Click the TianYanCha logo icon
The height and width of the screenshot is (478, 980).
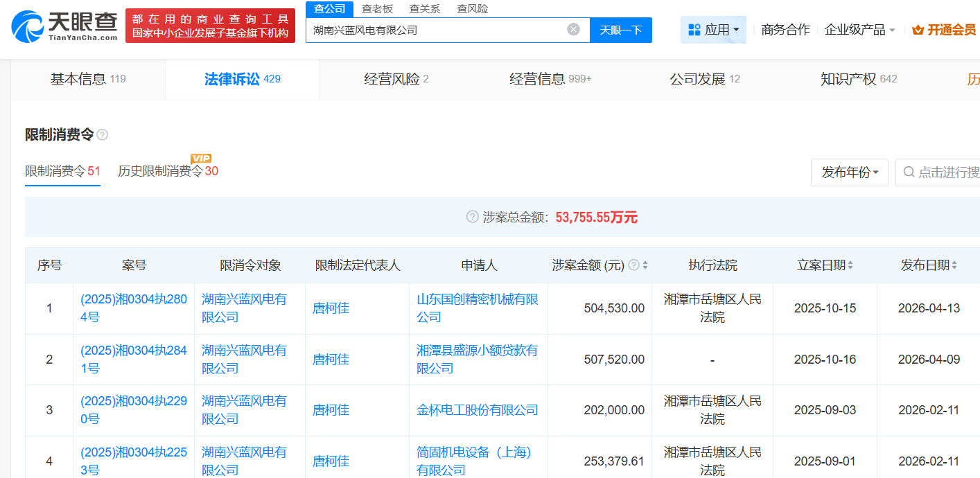point(28,26)
